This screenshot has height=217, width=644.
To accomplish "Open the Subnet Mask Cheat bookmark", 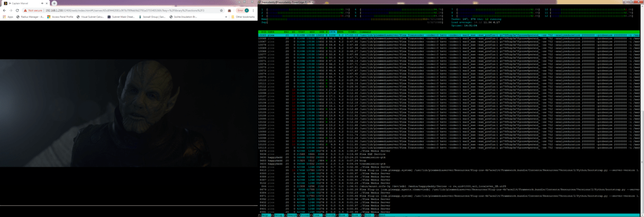I will click(121, 17).
